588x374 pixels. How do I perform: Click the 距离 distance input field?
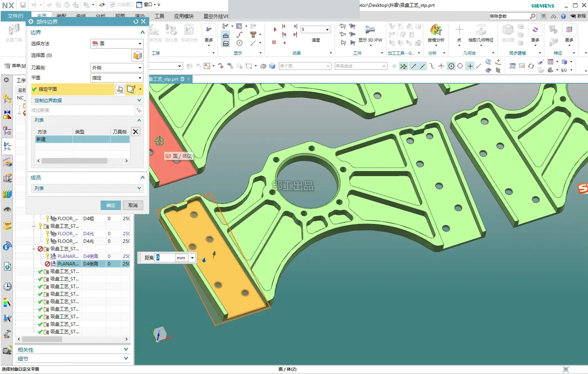164,258
